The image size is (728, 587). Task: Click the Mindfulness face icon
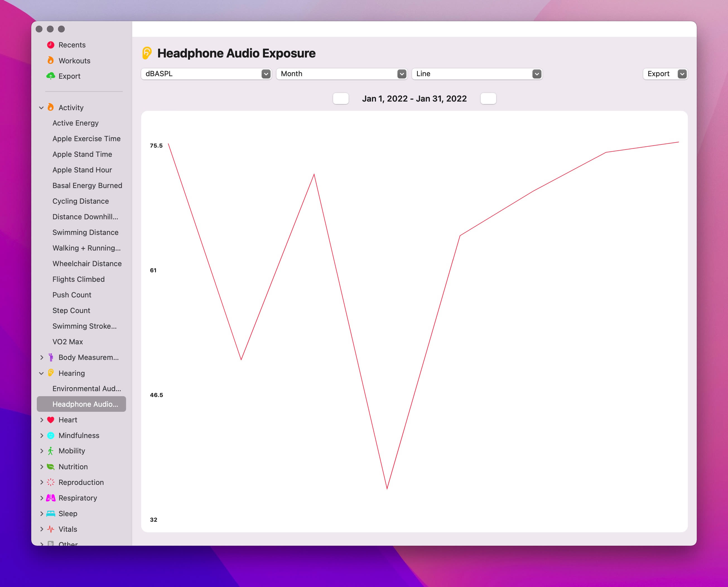51,436
